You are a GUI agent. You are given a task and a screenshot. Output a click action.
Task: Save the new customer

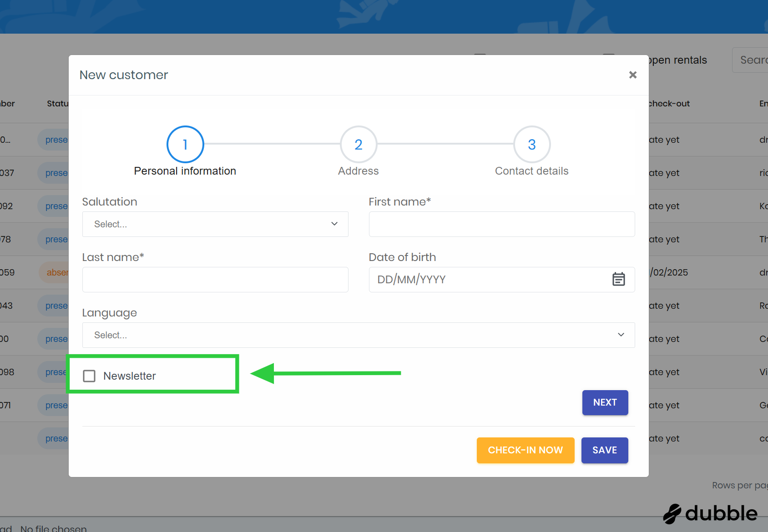coord(604,450)
